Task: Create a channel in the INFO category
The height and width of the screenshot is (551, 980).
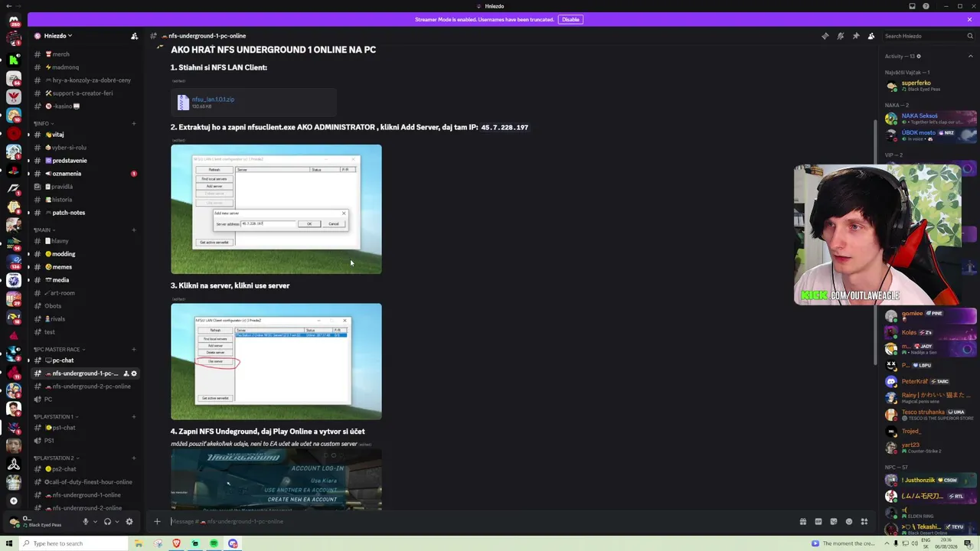Action: (134, 123)
